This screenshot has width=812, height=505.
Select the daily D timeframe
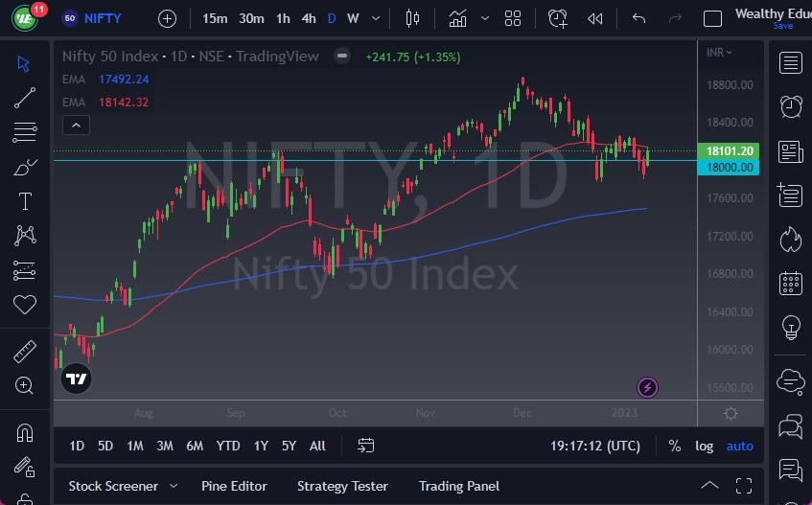tap(332, 18)
